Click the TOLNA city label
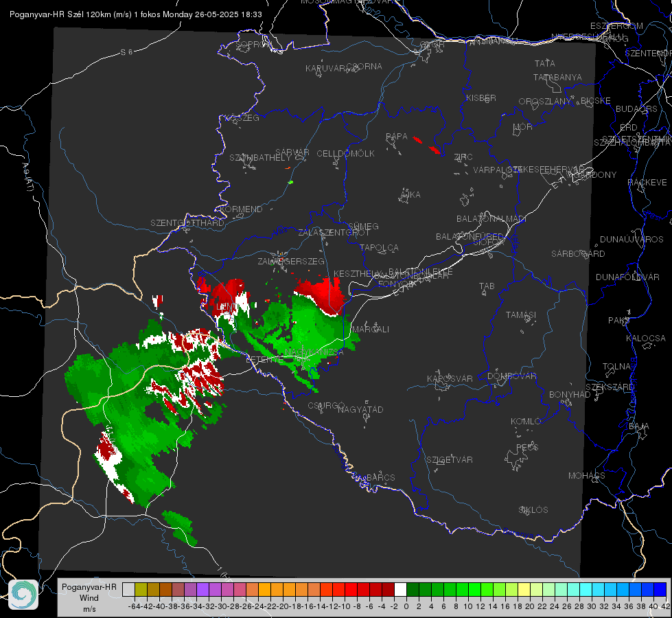This screenshot has width=672, height=618. [x=616, y=367]
